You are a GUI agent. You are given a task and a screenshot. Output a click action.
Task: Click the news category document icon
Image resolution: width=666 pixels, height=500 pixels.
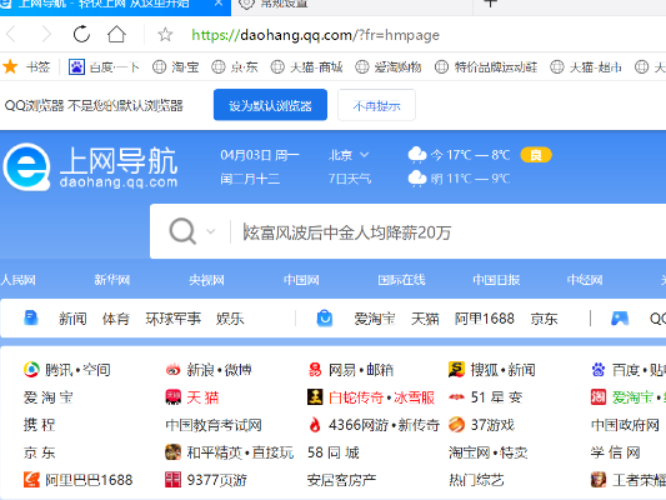[x=31, y=318]
